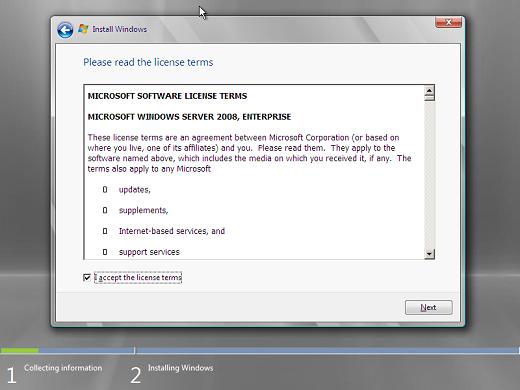
Task: Click the blue back arrow button
Action: click(65, 30)
